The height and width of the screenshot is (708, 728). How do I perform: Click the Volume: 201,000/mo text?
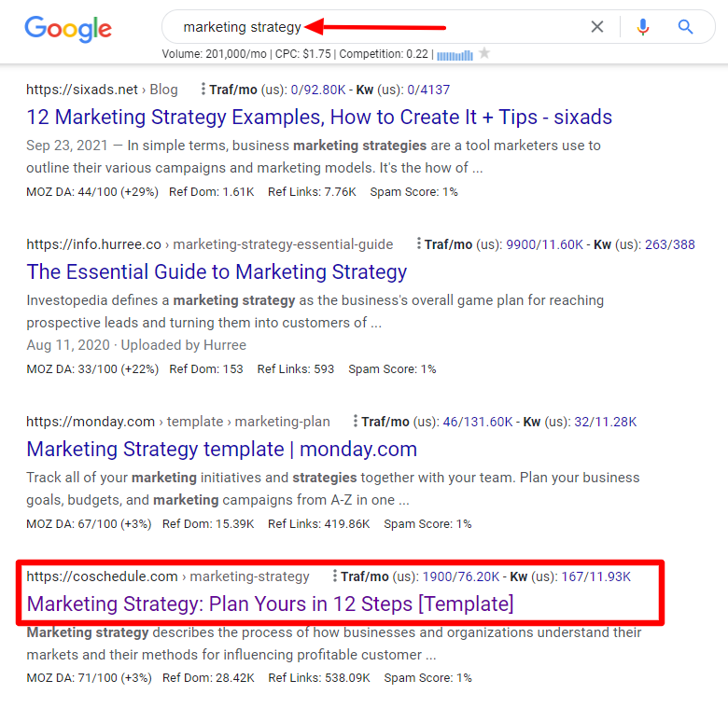pos(214,54)
